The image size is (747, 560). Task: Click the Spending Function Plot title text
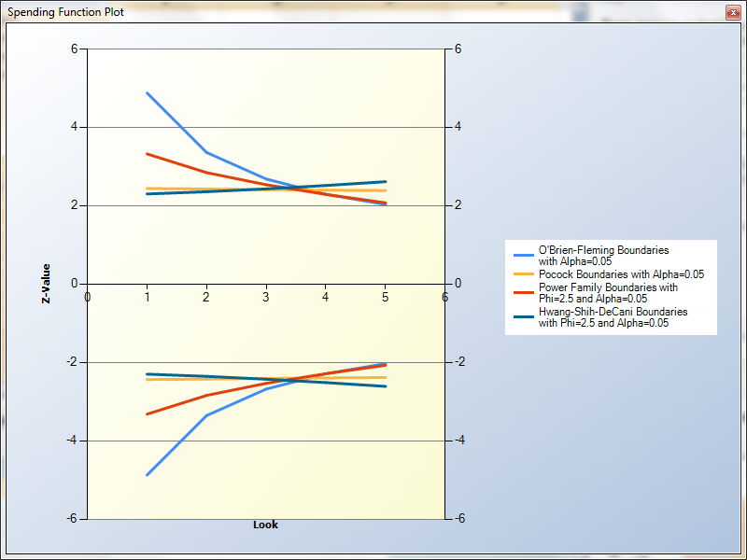pyautogui.click(x=65, y=12)
